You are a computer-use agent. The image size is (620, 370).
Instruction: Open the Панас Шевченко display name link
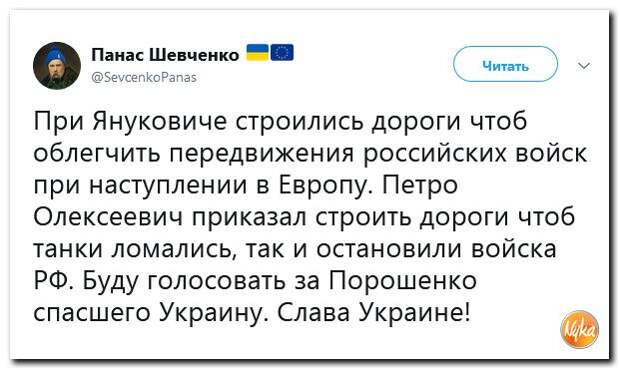point(165,55)
